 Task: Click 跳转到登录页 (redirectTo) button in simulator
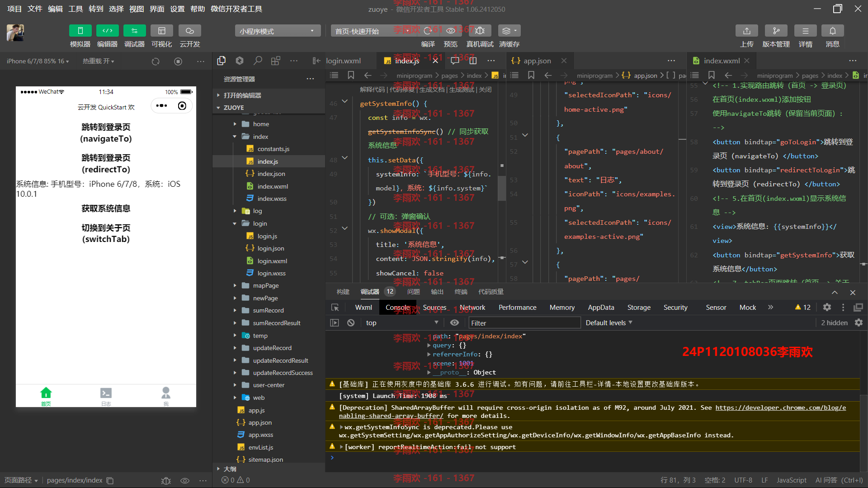[x=106, y=163]
